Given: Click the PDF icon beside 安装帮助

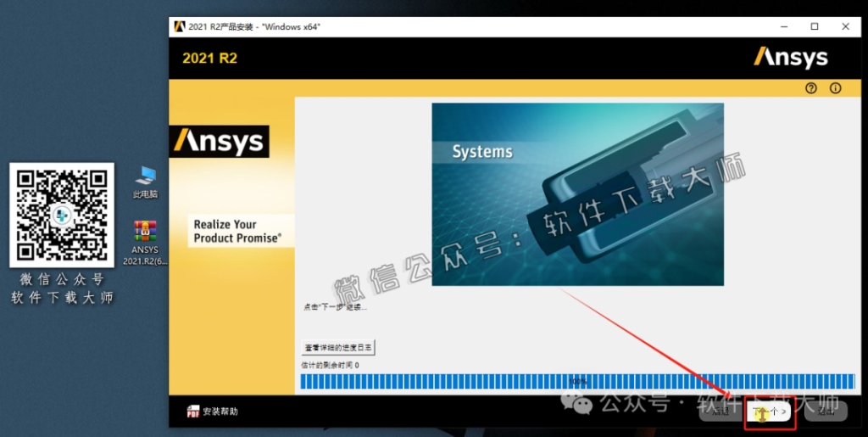Looking at the screenshot, I should [x=193, y=412].
